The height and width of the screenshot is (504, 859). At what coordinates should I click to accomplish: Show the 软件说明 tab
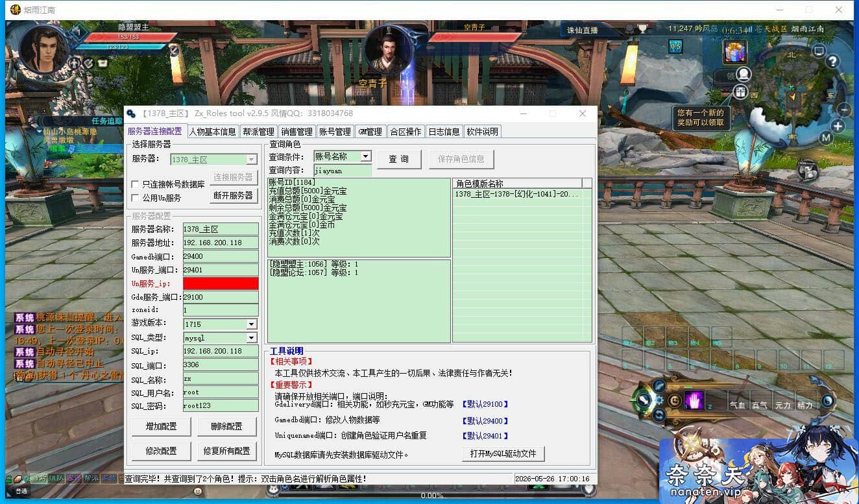coord(482,132)
